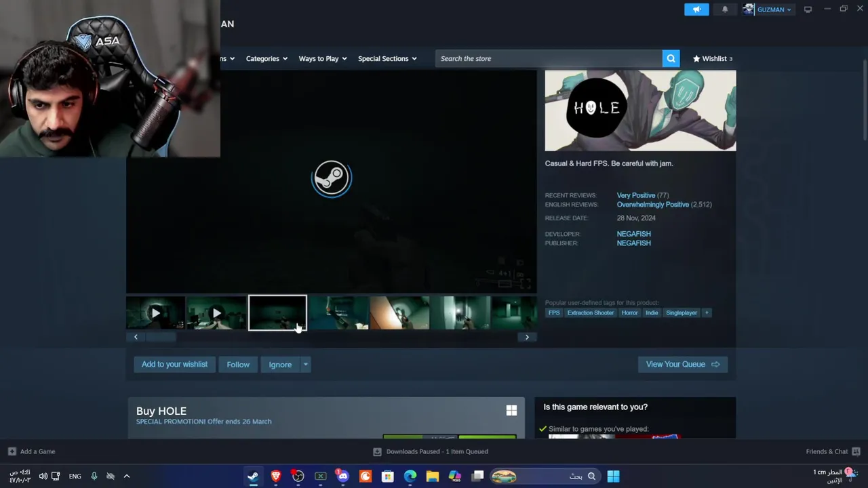Expand the Special Sections menu
This screenshot has height=488, width=868.
click(x=387, y=58)
